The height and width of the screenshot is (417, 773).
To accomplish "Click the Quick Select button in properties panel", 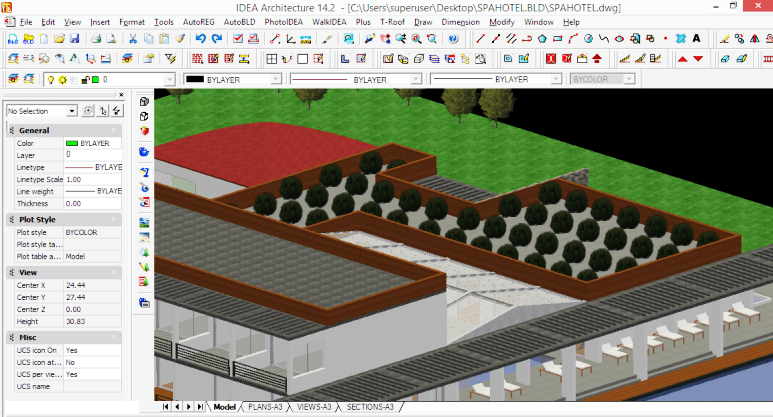I will pyautogui.click(x=117, y=111).
